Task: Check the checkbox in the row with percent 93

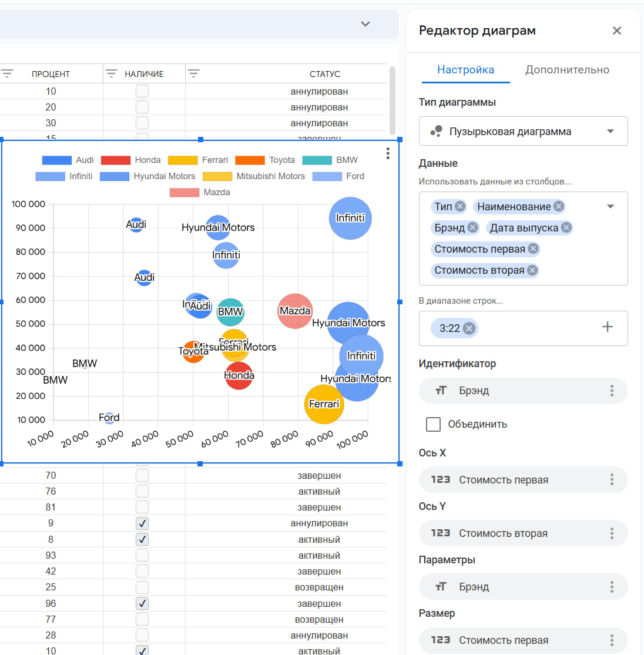Action: click(142, 555)
